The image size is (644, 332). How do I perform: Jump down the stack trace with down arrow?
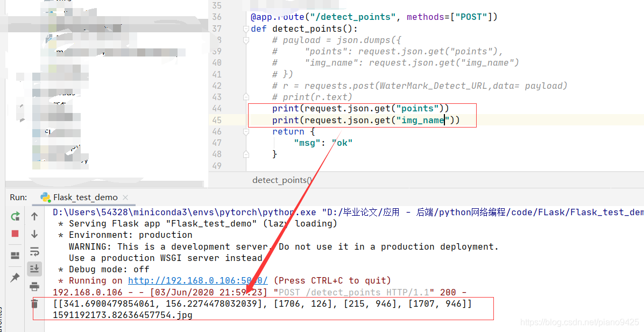click(34, 234)
